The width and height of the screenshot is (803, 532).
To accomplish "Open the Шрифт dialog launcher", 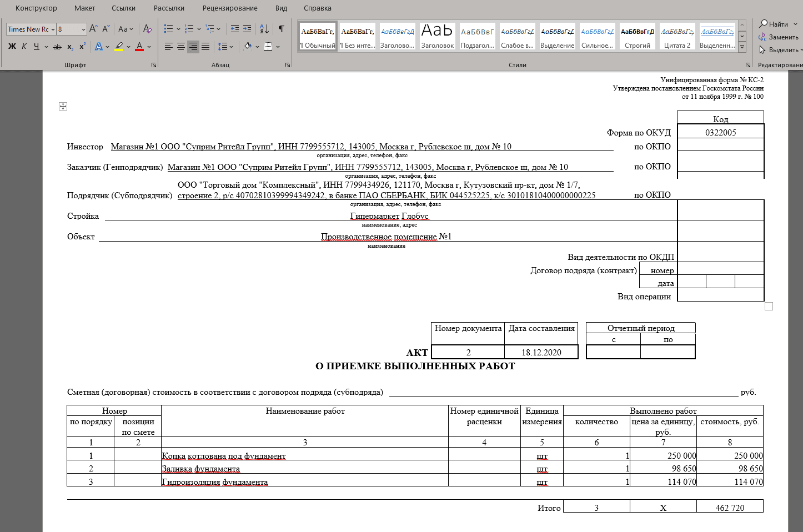I will 154,66.
